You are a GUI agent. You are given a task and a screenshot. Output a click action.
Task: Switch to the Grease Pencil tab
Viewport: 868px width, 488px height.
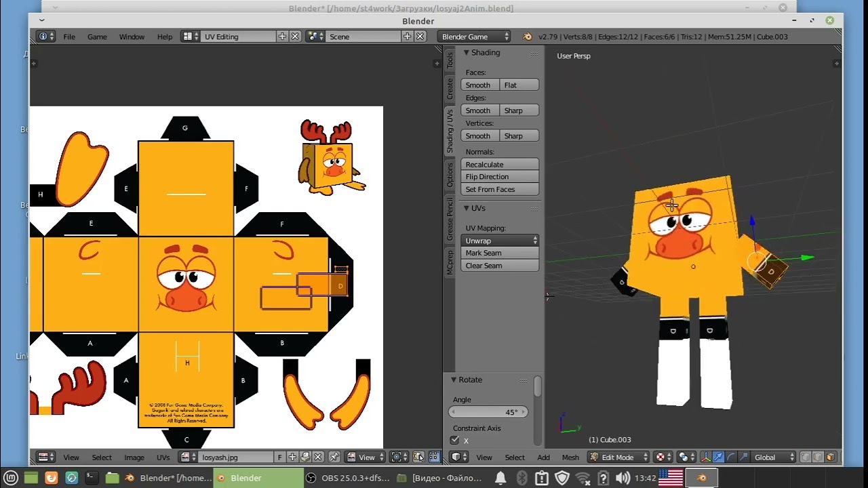(450, 219)
